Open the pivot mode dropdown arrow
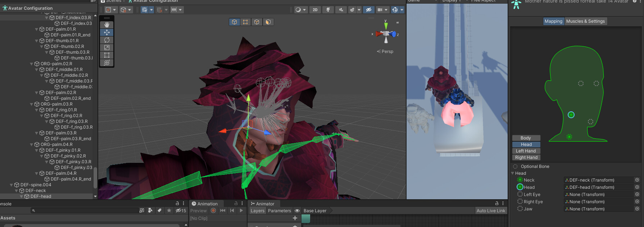This screenshot has width=644, height=227. pyautogui.click(x=114, y=10)
